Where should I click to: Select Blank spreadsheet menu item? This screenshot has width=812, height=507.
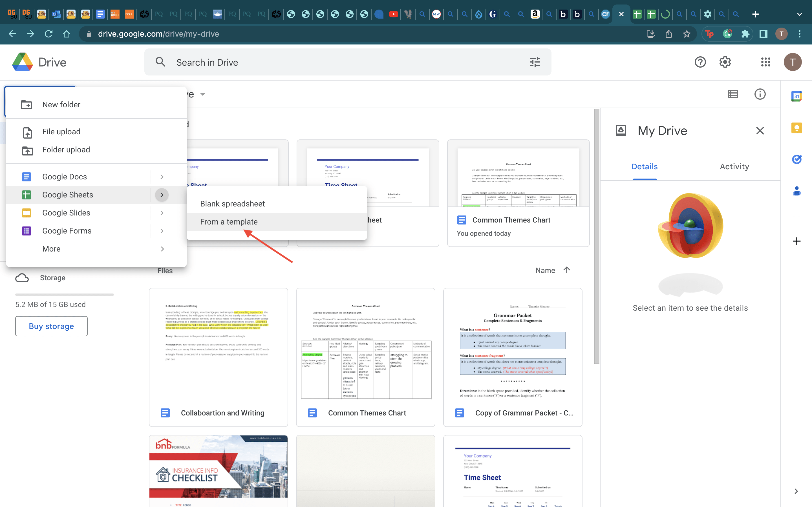coord(232,204)
